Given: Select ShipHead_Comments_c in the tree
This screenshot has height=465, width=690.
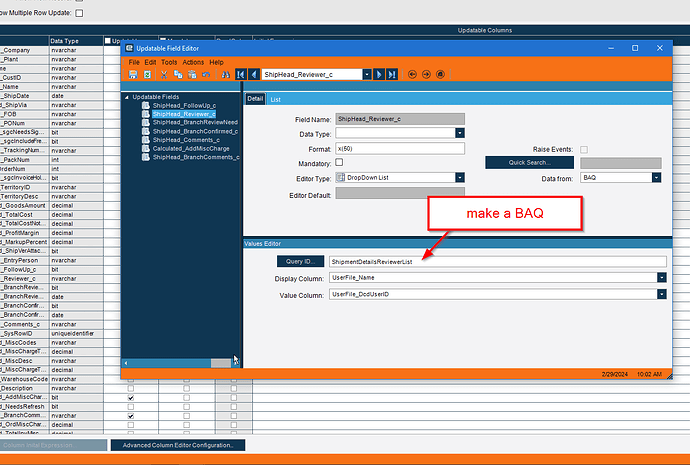Looking at the screenshot, I should 188,140.
